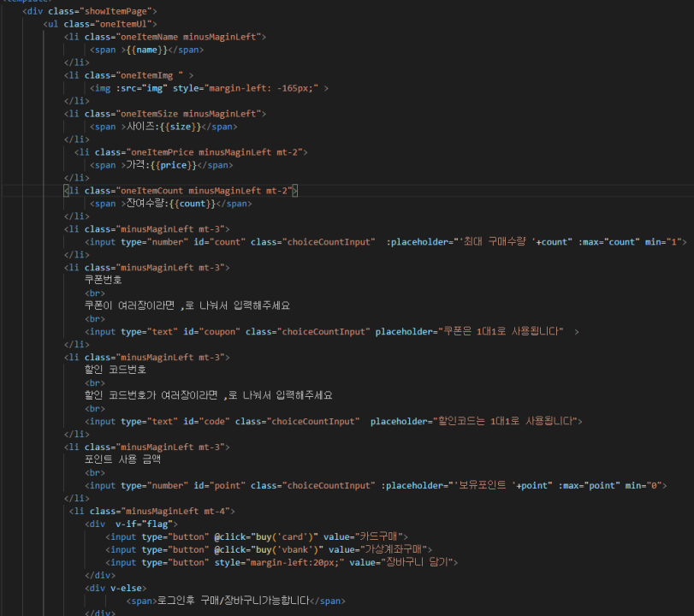The width and height of the screenshot is (694, 616).
Task: Click the "oneItemImg " class string
Action: (x=150, y=75)
